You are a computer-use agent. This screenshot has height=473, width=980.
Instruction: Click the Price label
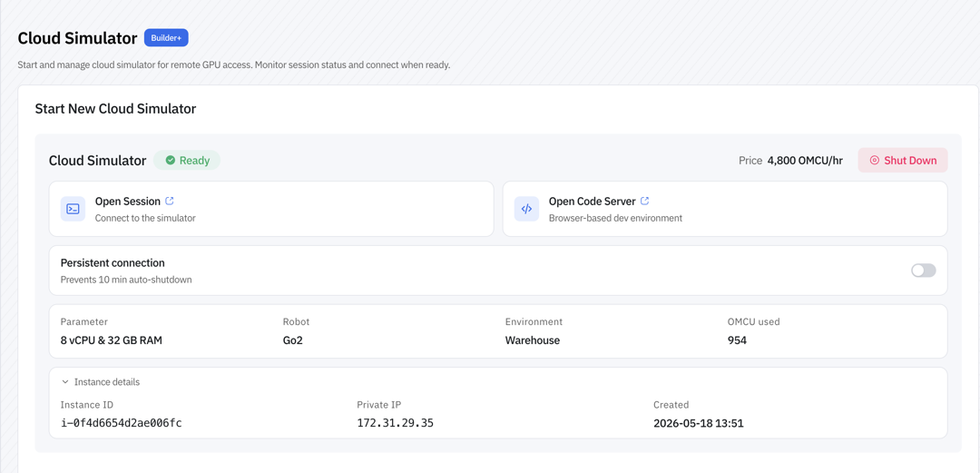[x=750, y=160]
